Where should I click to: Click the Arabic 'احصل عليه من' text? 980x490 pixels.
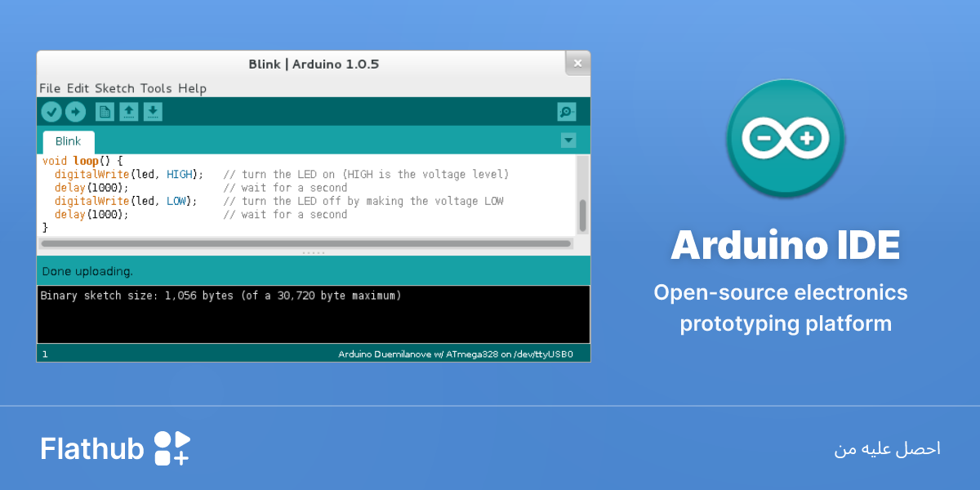pos(888,449)
